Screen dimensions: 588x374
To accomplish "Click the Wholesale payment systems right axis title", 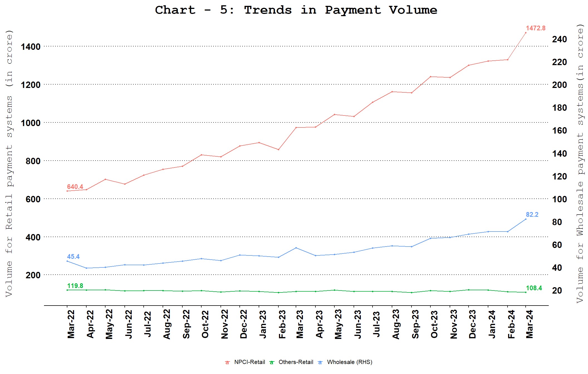I will (x=580, y=164).
